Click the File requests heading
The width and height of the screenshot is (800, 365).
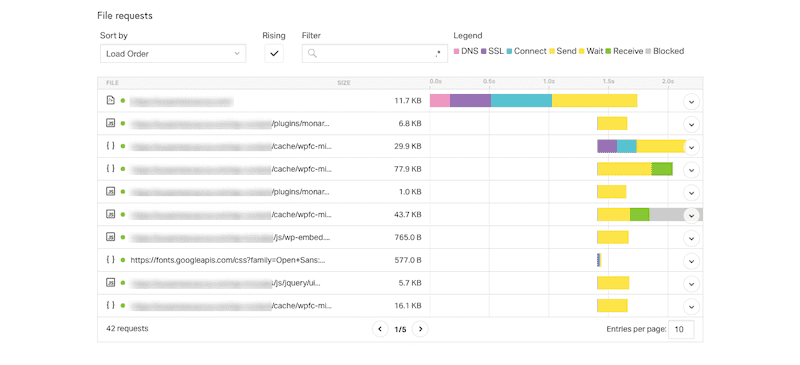pos(125,16)
